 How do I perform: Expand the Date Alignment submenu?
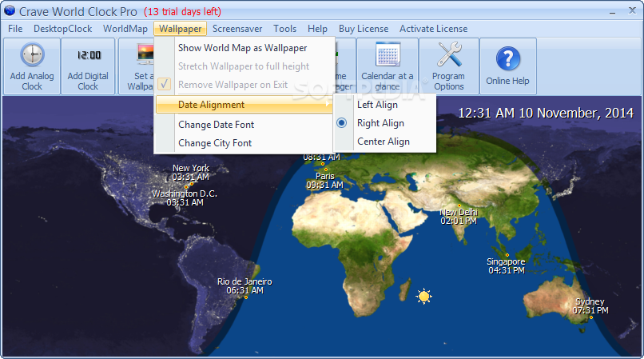(x=244, y=105)
